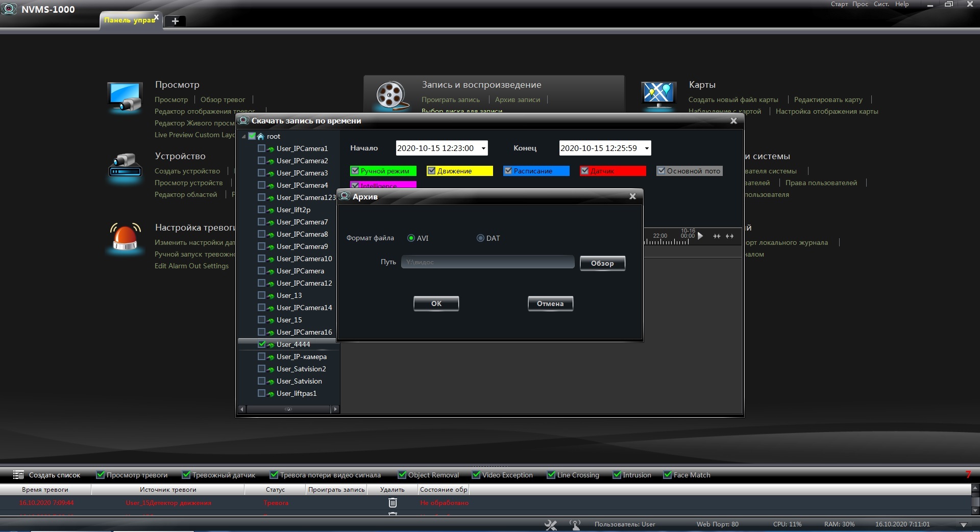
Task: Click the archive path input field
Action: point(487,262)
